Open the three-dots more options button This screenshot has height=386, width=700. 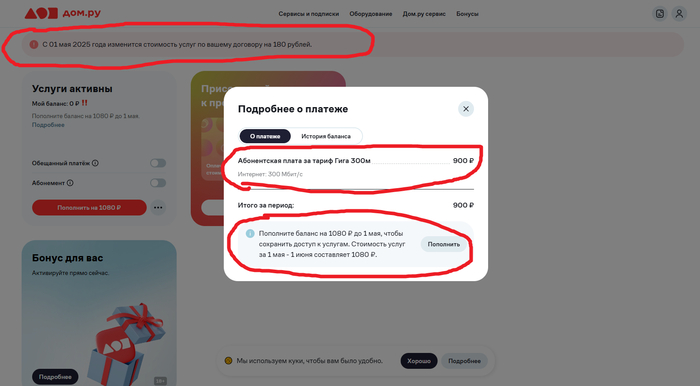tap(158, 208)
